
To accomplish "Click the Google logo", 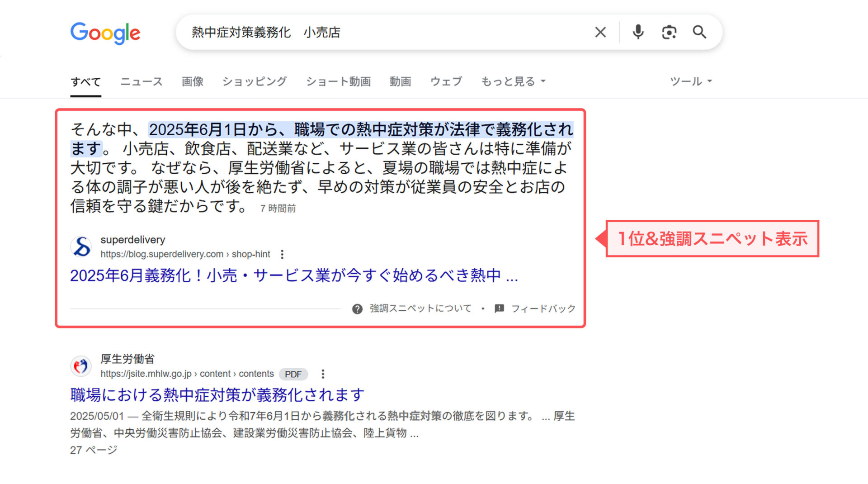I will tap(105, 33).
